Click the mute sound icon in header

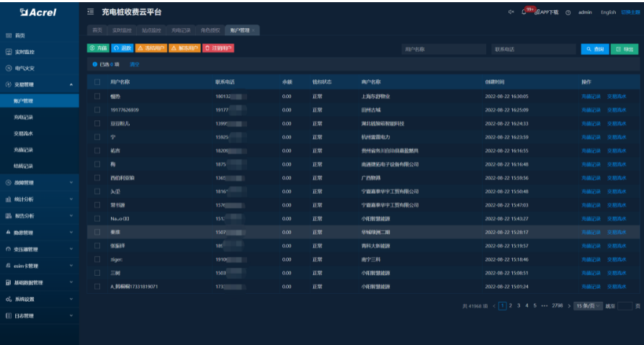pyautogui.click(x=511, y=12)
